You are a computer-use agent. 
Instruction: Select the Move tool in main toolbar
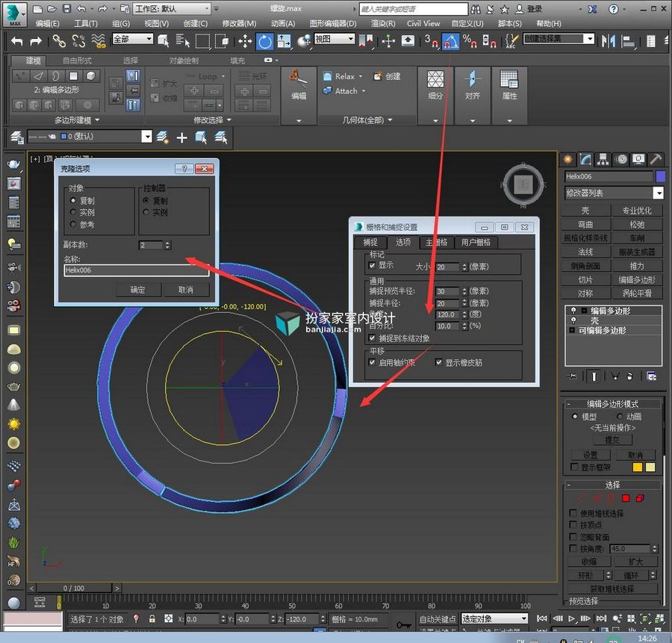click(x=245, y=41)
